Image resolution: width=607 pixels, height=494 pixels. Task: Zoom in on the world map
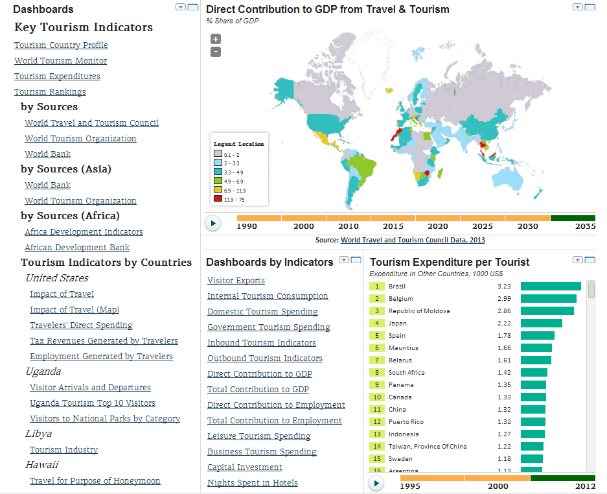[x=216, y=39]
